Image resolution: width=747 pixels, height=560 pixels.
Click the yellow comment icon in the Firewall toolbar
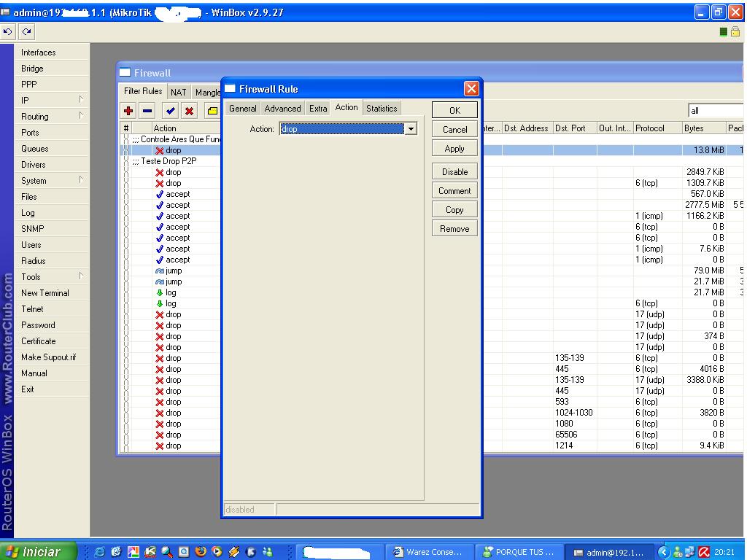[212, 111]
